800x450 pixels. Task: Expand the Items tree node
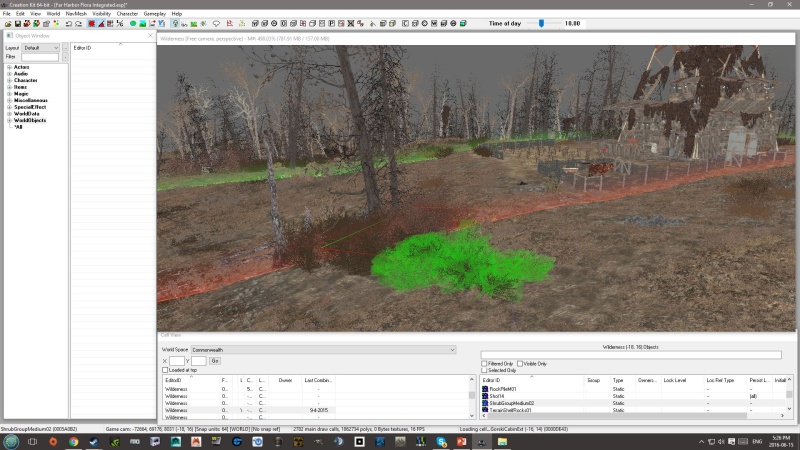pyautogui.click(x=9, y=87)
